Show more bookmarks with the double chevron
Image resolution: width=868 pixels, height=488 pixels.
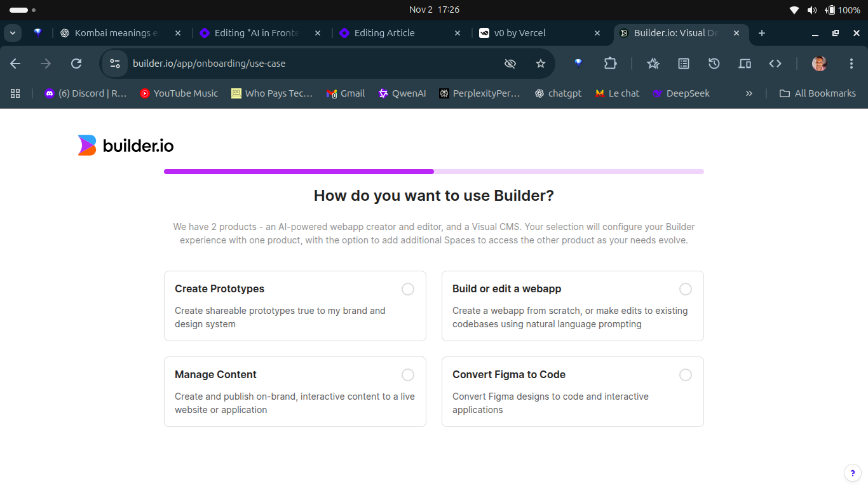click(x=749, y=93)
